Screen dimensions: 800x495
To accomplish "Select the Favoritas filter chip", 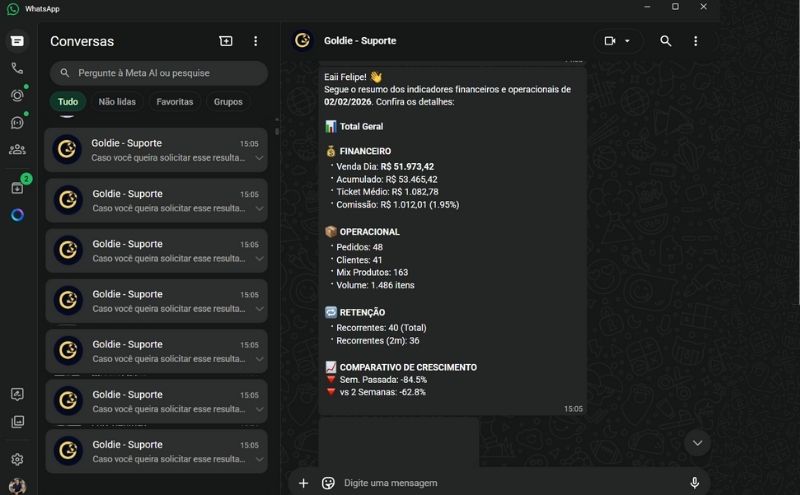I will click(175, 102).
